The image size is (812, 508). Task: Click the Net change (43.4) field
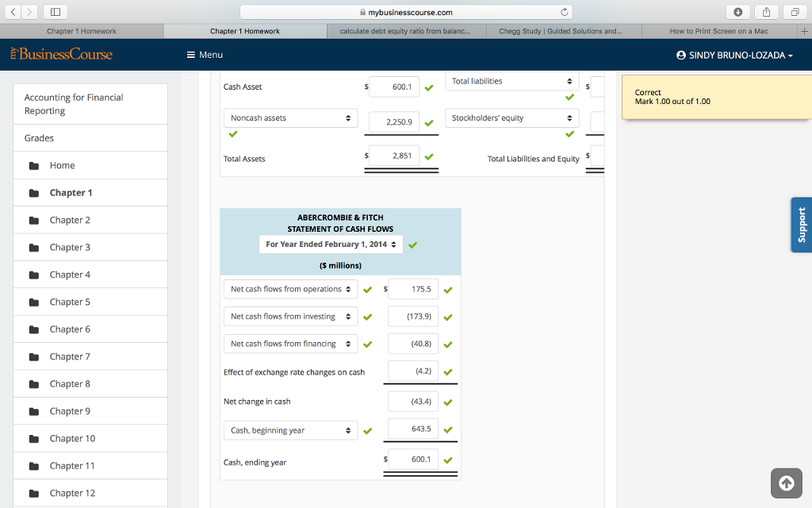[x=413, y=402]
